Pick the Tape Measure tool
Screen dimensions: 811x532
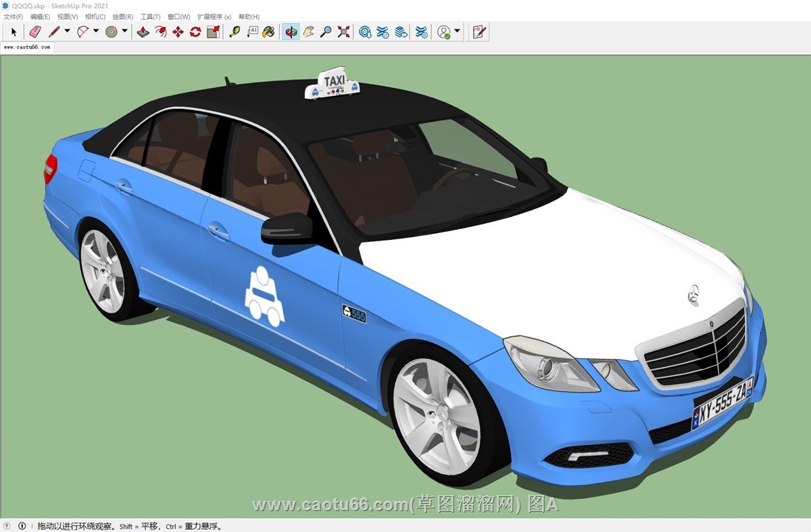(235, 32)
